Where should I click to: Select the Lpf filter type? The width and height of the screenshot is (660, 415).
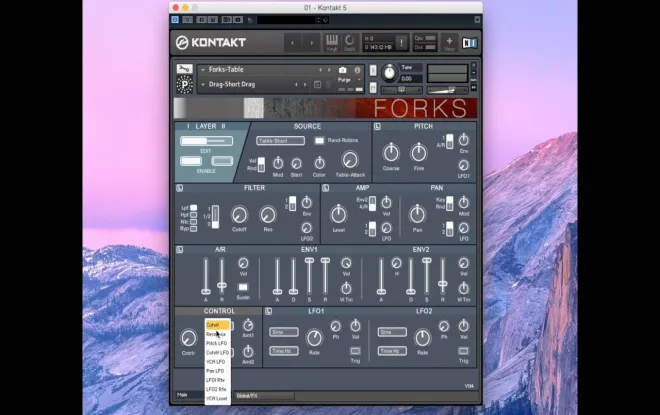(x=193, y=208)
